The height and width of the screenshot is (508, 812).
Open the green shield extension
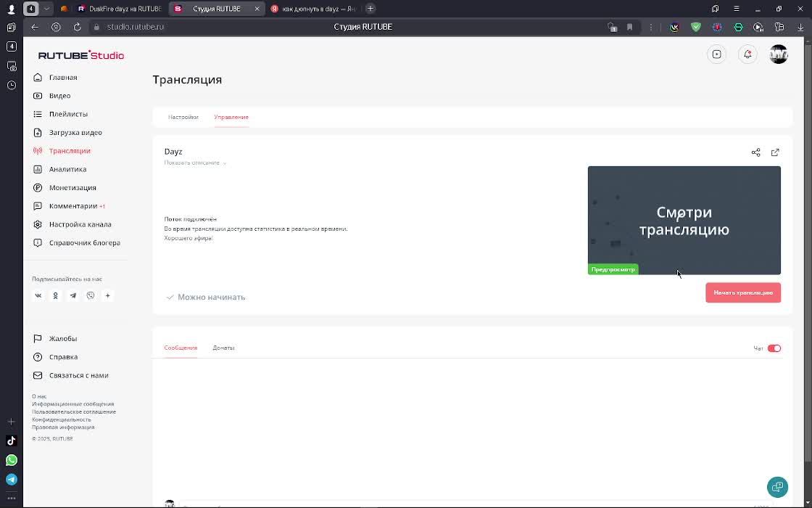tap(695, 27)
